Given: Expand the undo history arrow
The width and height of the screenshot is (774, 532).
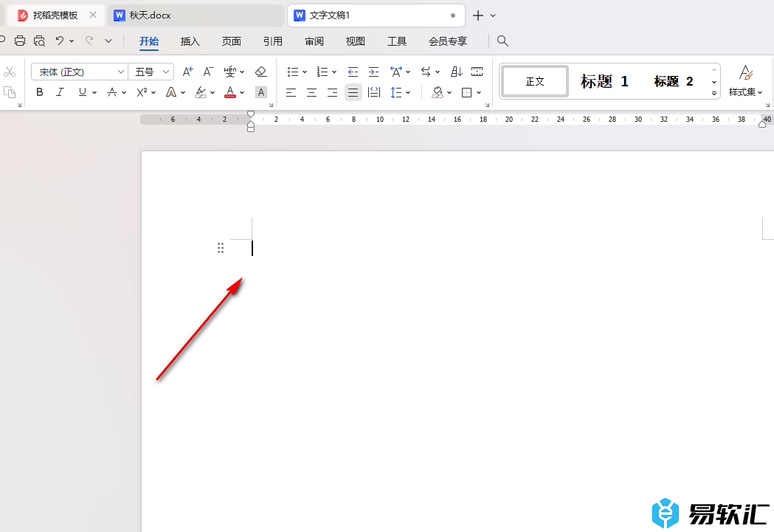Looking at the screenshot, I should (x=72, y=41).
